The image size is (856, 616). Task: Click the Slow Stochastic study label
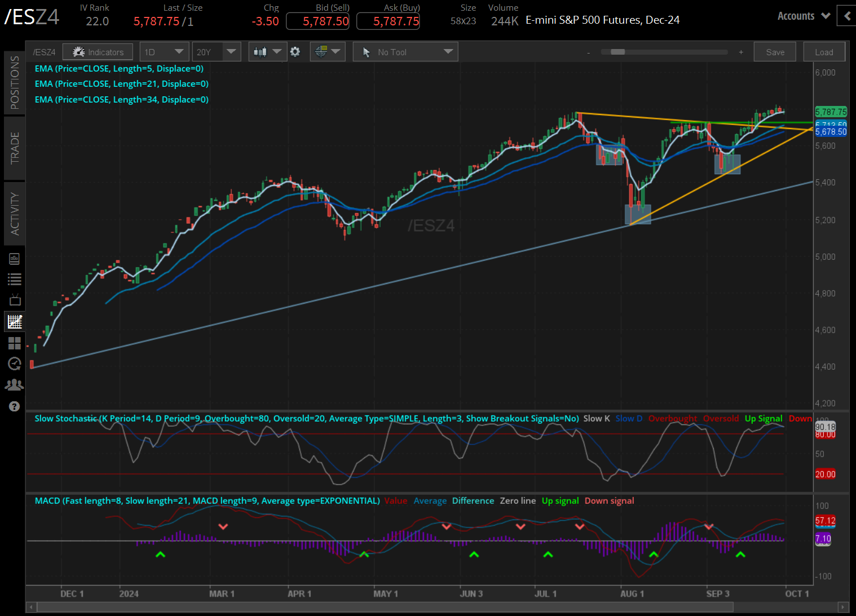pyautogui.click(x=307, y=418)
